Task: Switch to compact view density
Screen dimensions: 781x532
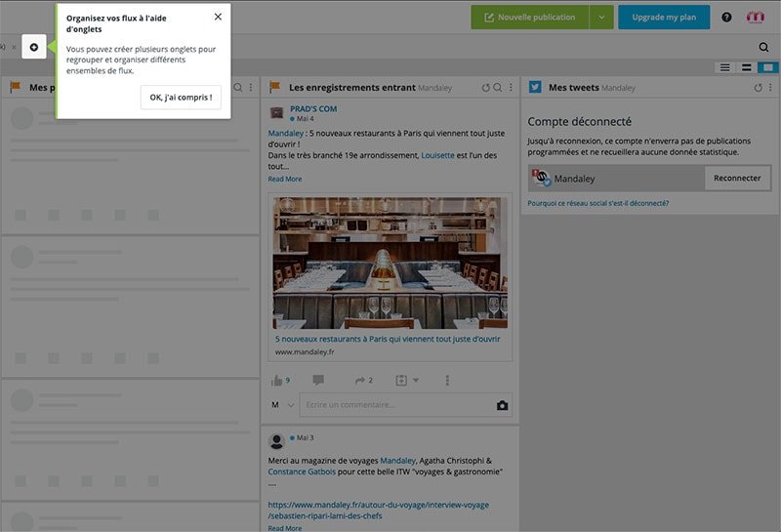Action: 725,67
